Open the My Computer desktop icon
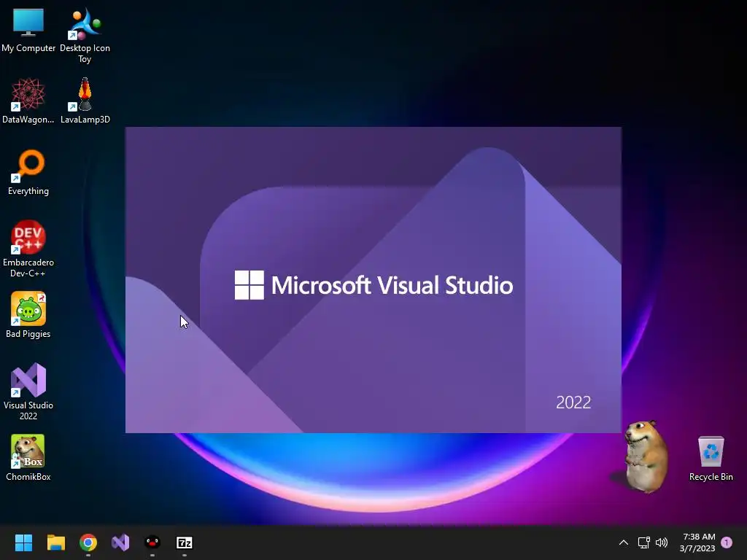The image size is (747, 560). point(28,30)
